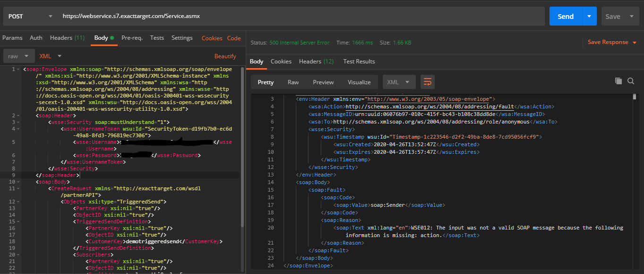Fold the CreateRequest element at request line 11
This screenshot has height=274, width=644.
pyautogui.click(x=19, y=188)
